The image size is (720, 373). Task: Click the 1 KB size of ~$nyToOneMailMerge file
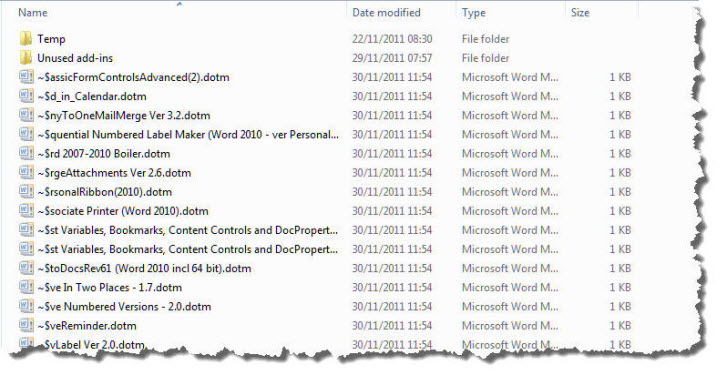coord(620,115)
